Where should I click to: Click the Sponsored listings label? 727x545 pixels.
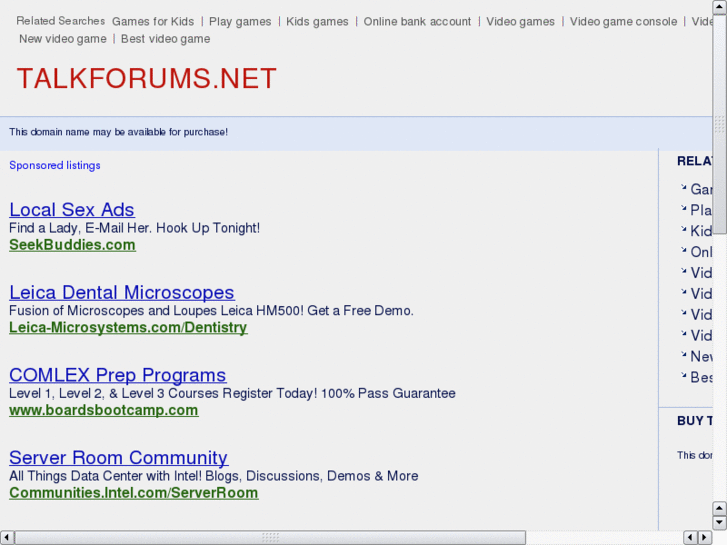point(55,166)
